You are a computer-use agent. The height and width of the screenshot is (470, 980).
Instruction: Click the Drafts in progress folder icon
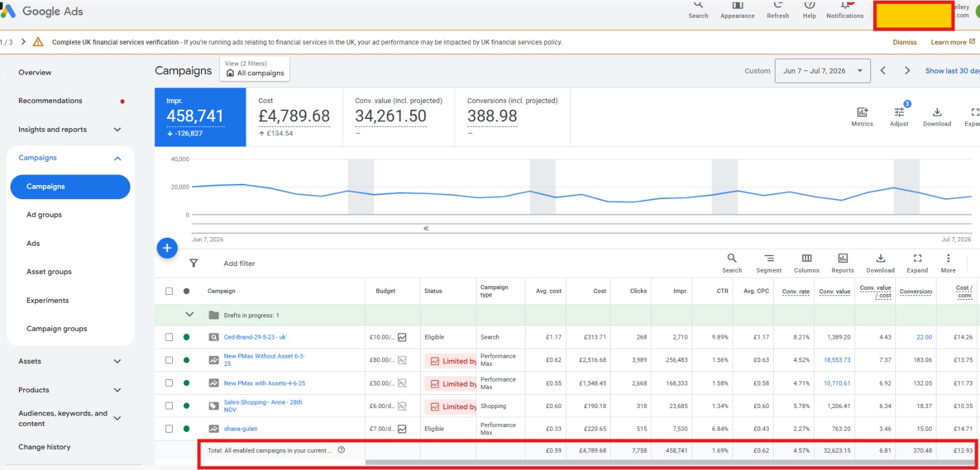click(x=214, y=315)
